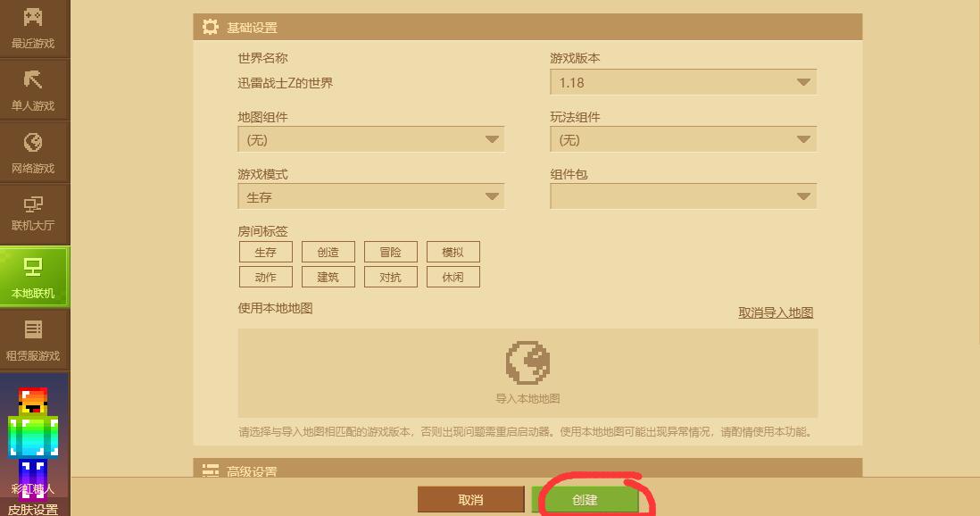Toggle the 创造 room tag
Image resolution: width=980 pixels, height=516 pixels.
click(328, 252)
